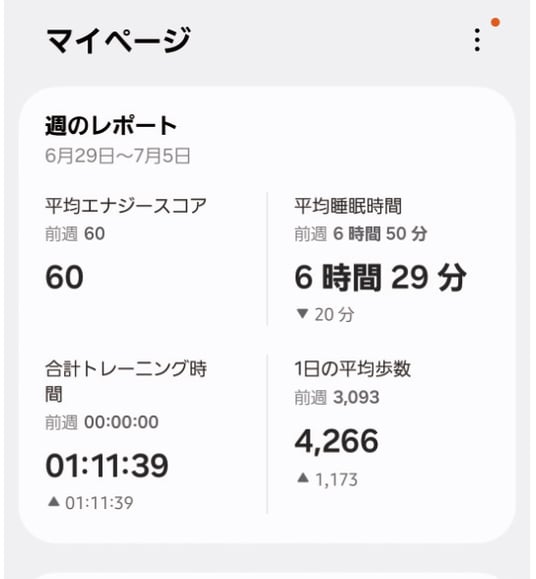Tap the sleep value 6 時間 29 分
Image resolution: width=536 pixels, height=579 pixels.
point(381,277)
